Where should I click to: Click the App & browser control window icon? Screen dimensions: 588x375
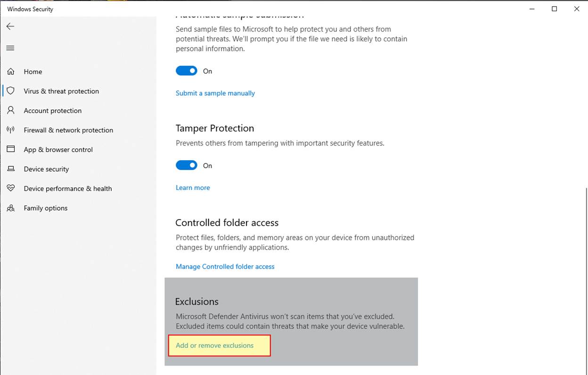click(x=10, y=149)
